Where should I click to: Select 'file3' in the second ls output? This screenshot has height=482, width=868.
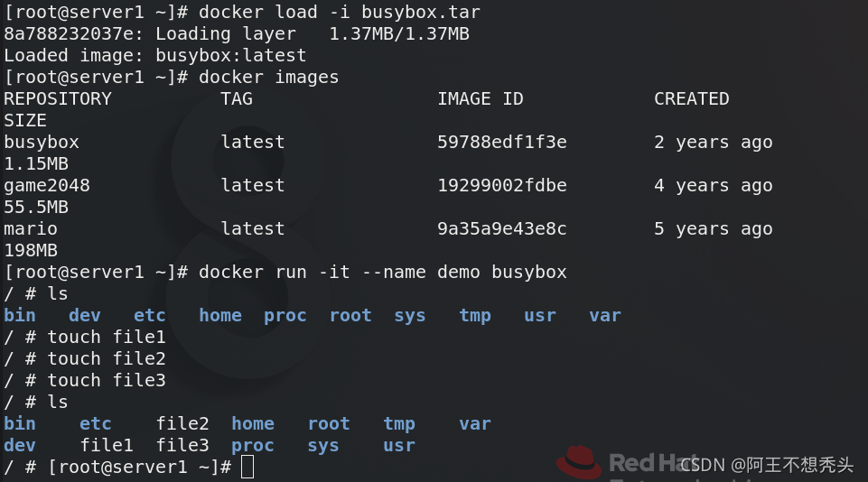(x=182, y=446)
